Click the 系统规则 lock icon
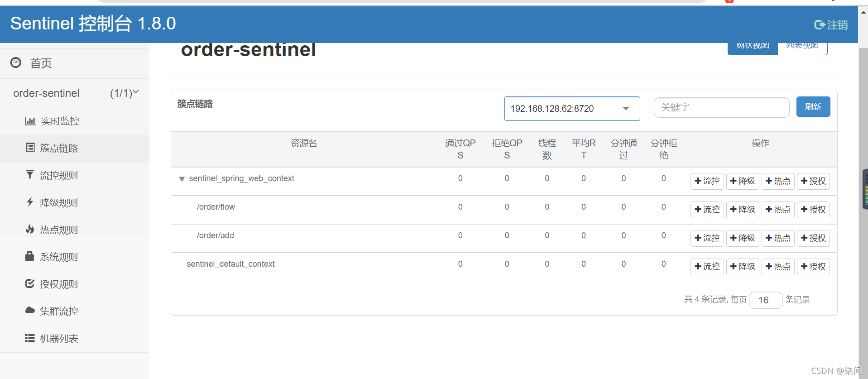The height and width of the screenshot is (379, 868). pos(29,256)
